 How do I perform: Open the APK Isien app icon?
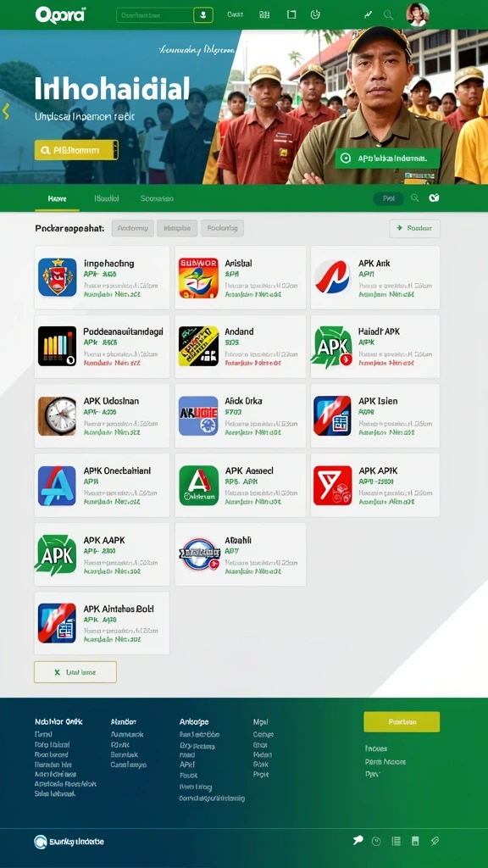[332, 415]
